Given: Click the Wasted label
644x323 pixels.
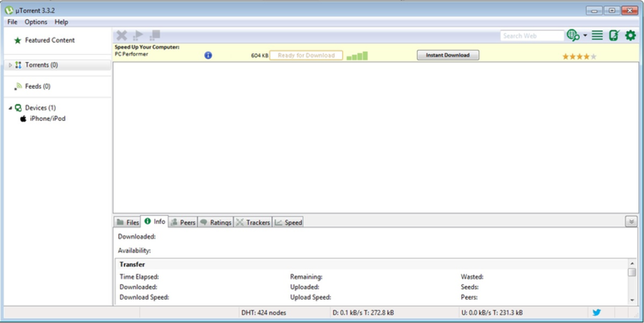Looking at the screenshot, I should [472, 276].
